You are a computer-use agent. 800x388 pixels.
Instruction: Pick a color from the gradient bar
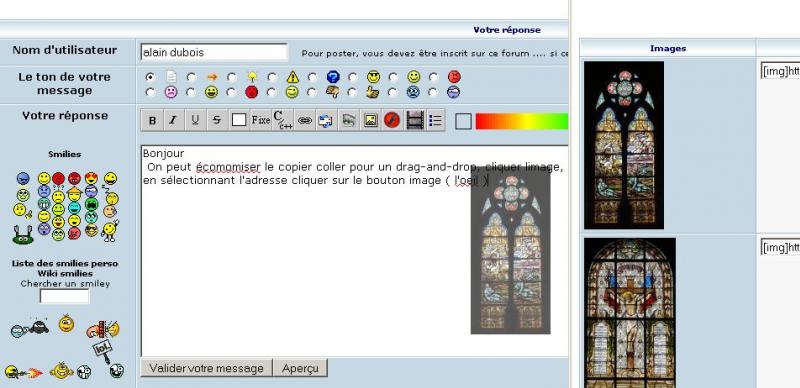click(x=521, y=121)
